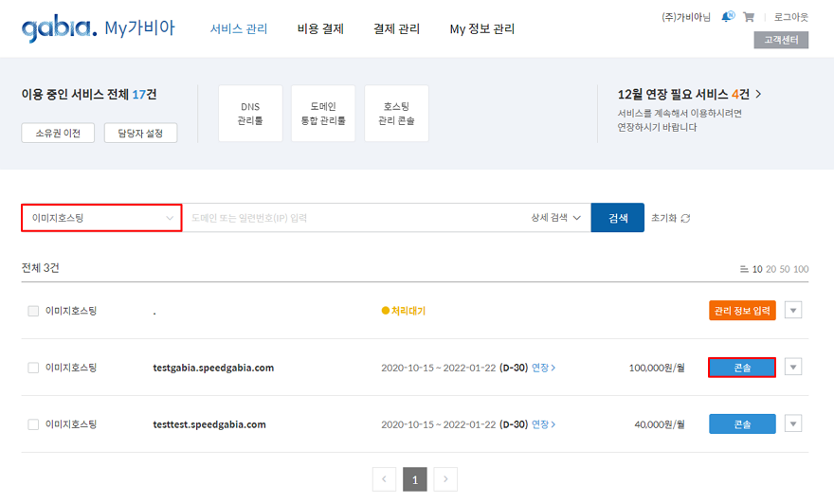The image size is (834, 504).
Task: Open dropdown arrow on testgabia.speedgabia.com row
Action: coord(793,367)
